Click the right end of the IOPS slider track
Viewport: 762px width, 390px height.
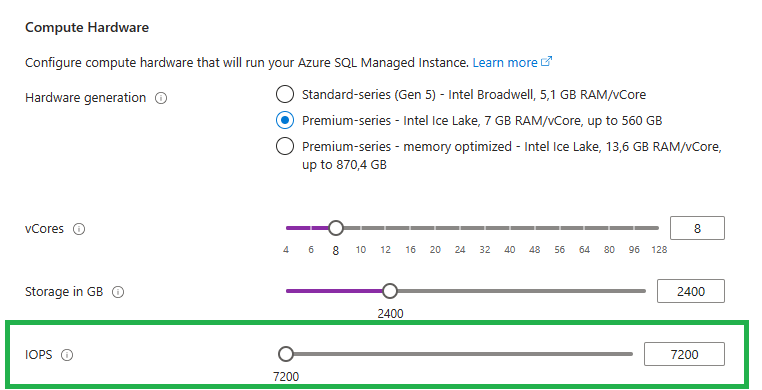[630, 354]
